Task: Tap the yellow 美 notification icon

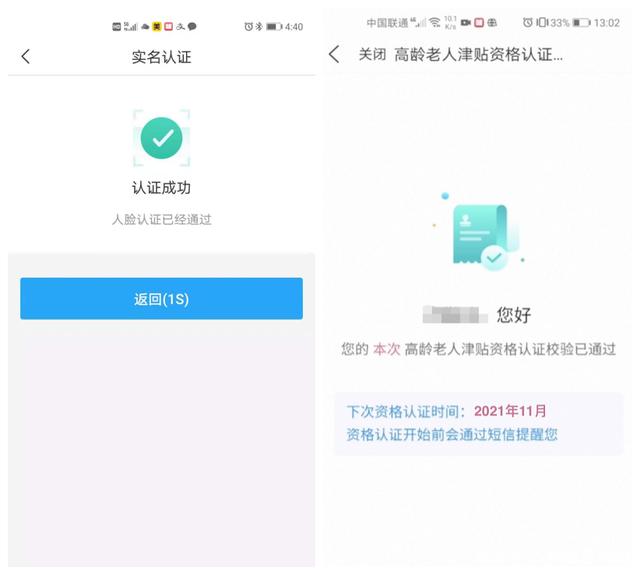Action: pyautogui.click(x=157, y=27)
